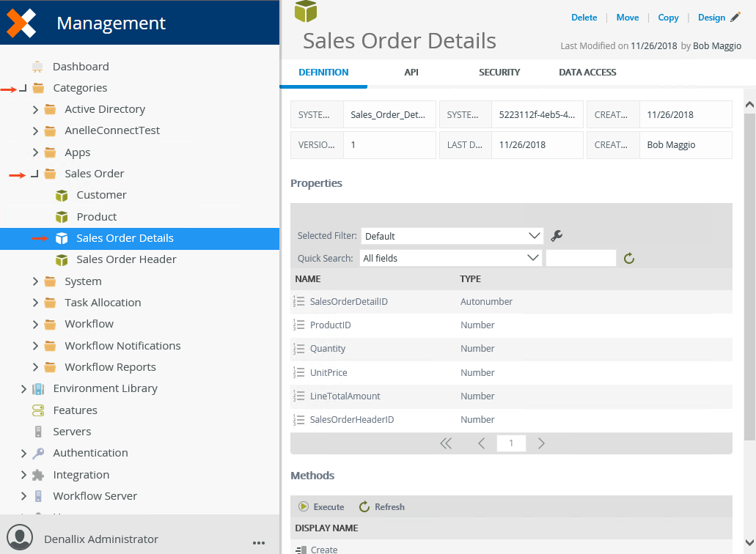
Task: Open the Data Access tab
Action: click(x=587, y=73)
